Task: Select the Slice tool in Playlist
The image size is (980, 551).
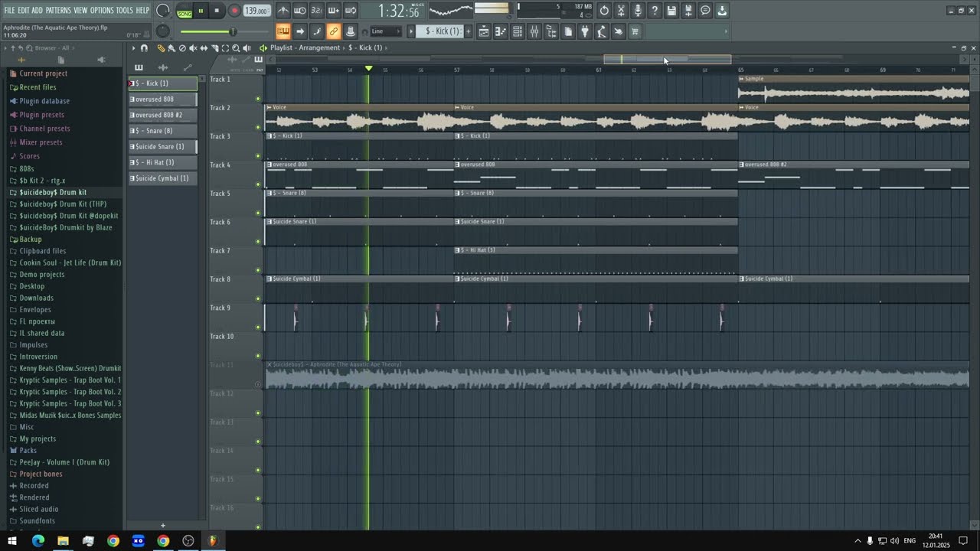Action: click(x=214, y=48)
